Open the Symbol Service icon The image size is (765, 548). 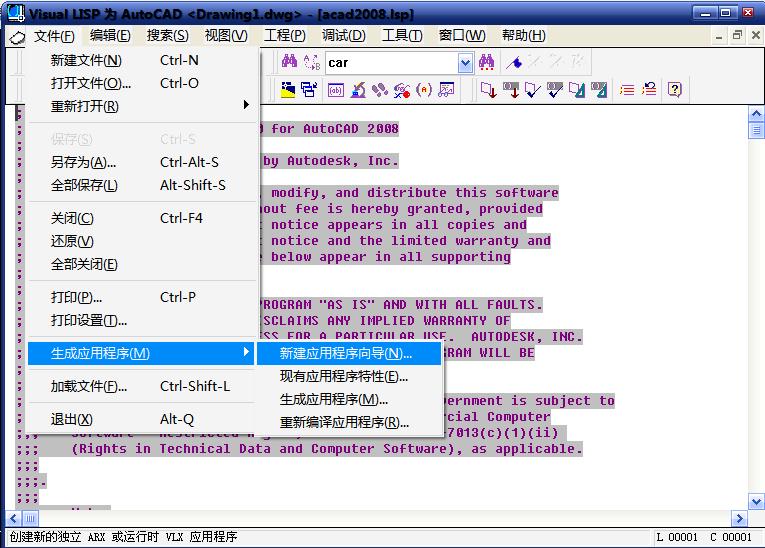402,89
